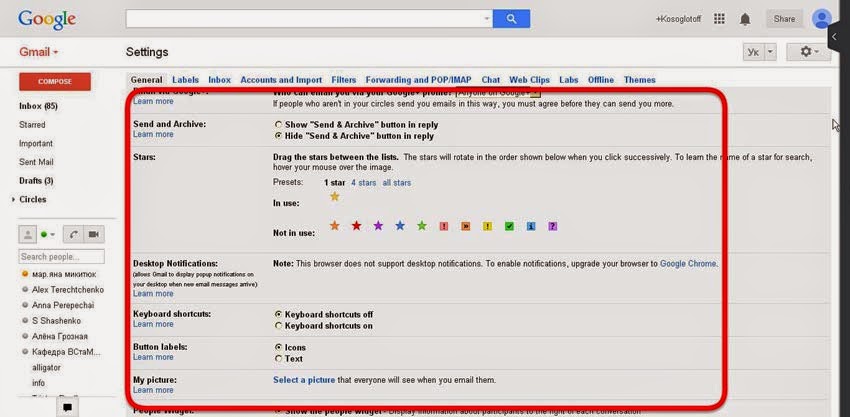The height and width of the screenshot is (417, 850).
Task: Click the Select a picture link
Action: pos(304,380)
